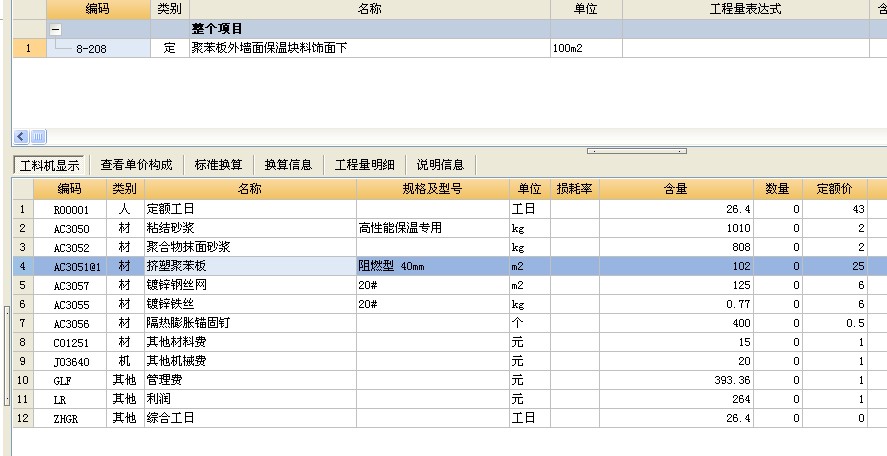Select 聚苯板外墙面保温块料饰面下 name cell
The height and width of the screenshot is (456, 887).
[369, 48]
